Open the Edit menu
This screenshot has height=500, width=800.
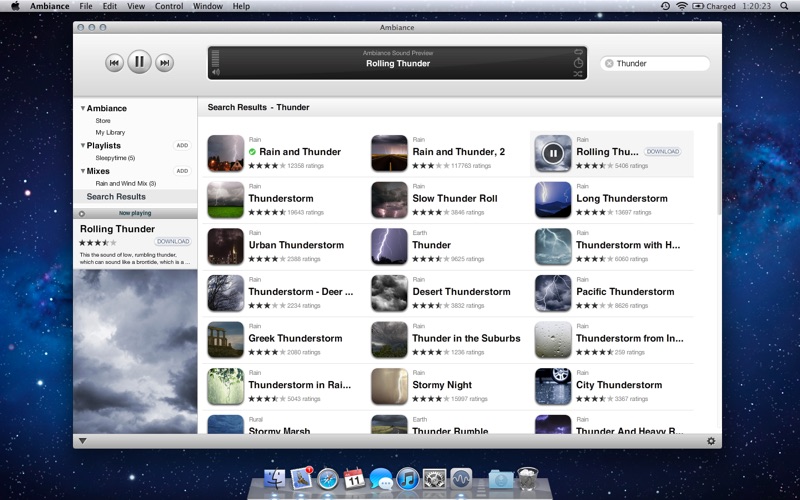pyautogui.click(x=110, y=6)
